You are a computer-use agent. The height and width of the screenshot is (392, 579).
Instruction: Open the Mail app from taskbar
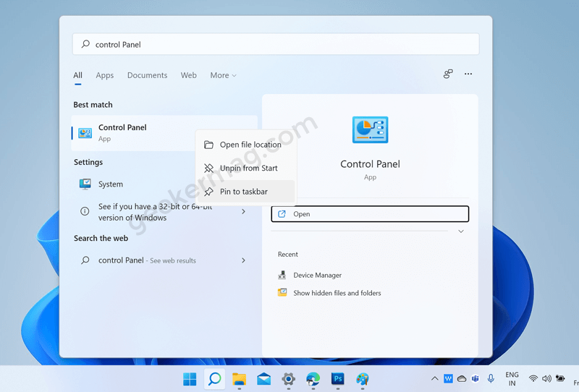pos(263,379)
